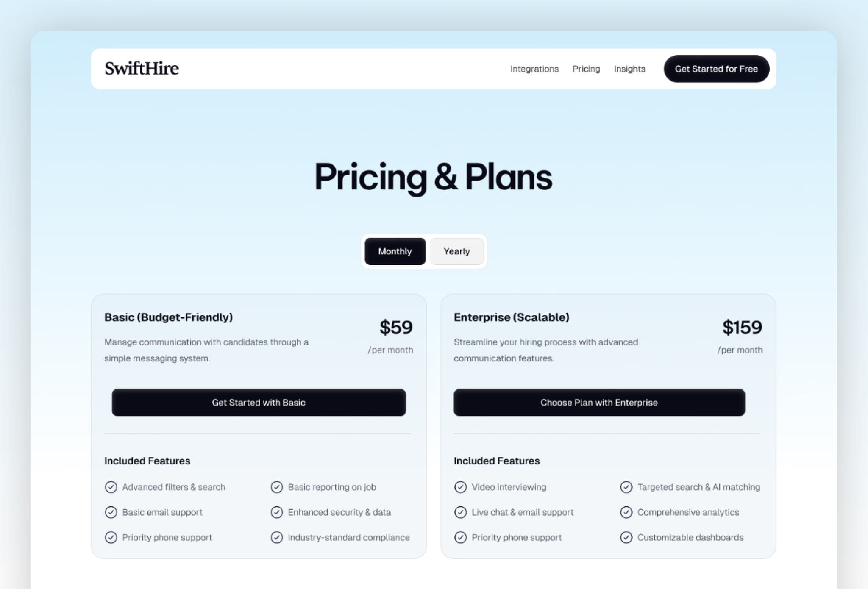Open the Integrations nav link
The height and width of the screenshot is (589, 868).
[534, 69]
